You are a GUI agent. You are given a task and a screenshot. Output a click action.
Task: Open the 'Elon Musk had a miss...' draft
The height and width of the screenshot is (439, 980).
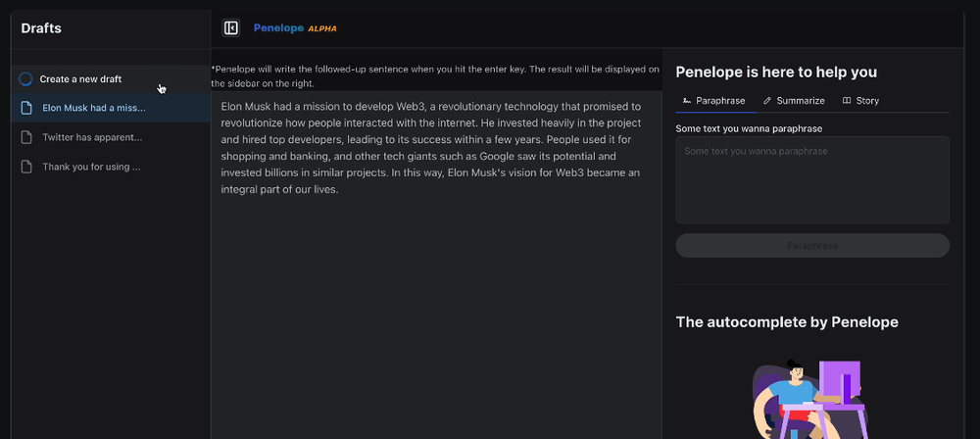coord(111,108)
